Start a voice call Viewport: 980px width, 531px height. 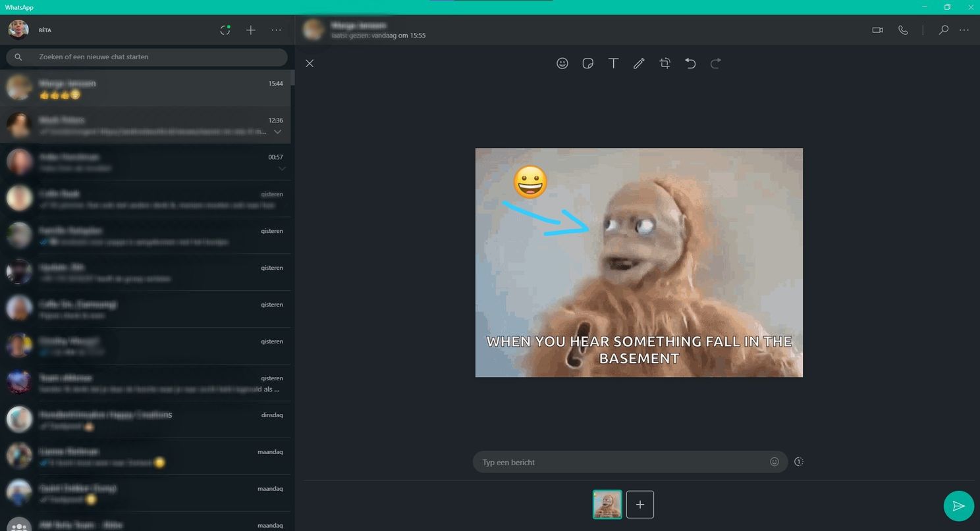pyautogui.click(x=903, y=30)
